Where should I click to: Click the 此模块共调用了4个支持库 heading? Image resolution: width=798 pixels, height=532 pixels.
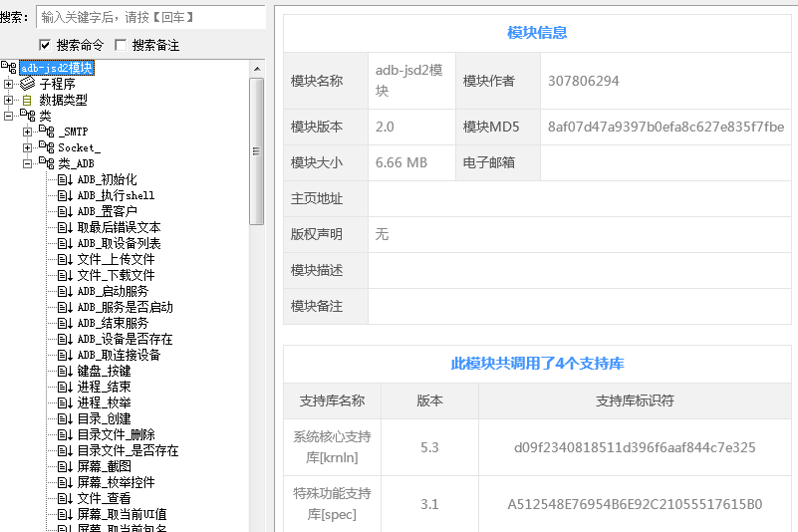coord(537,364)
